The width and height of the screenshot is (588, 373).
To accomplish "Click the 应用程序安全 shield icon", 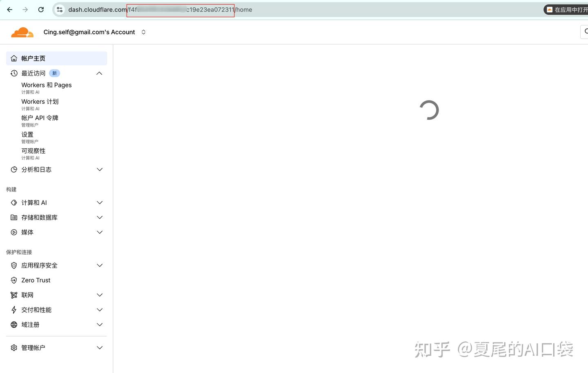I will 13,265.
